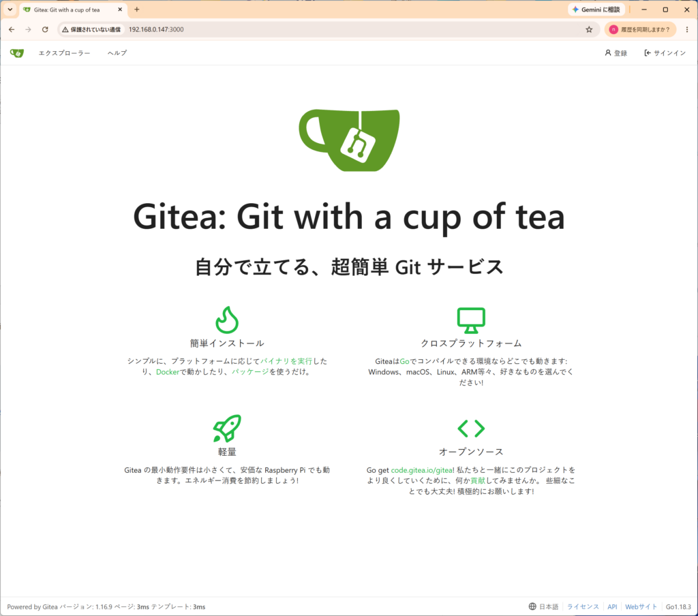Image resolution: width=698 pixels, height=616 pixels.
Task: Bookmark page with star icon
Action: point(589,29)
